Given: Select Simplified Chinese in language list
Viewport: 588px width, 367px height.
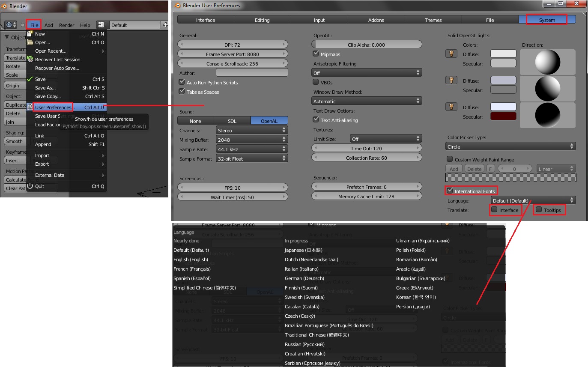Looking at the screenshot, I should [x=205, y=288].
